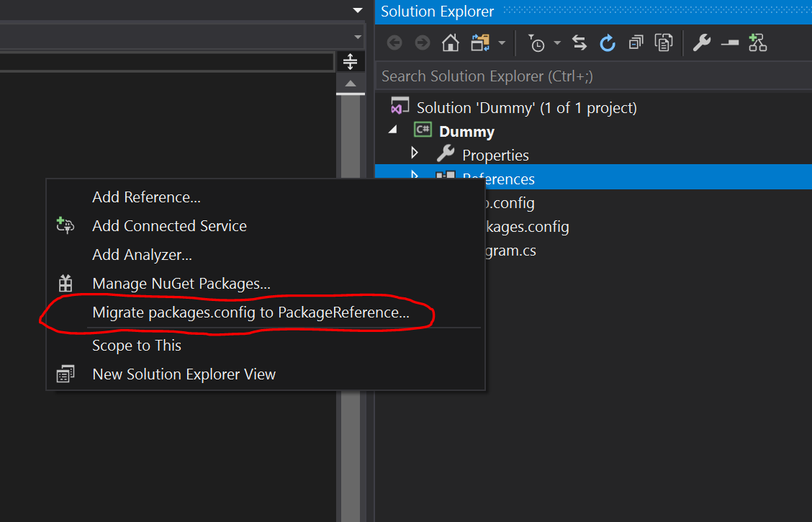Click the New Solution Explorer View icon

click(66, 374)
